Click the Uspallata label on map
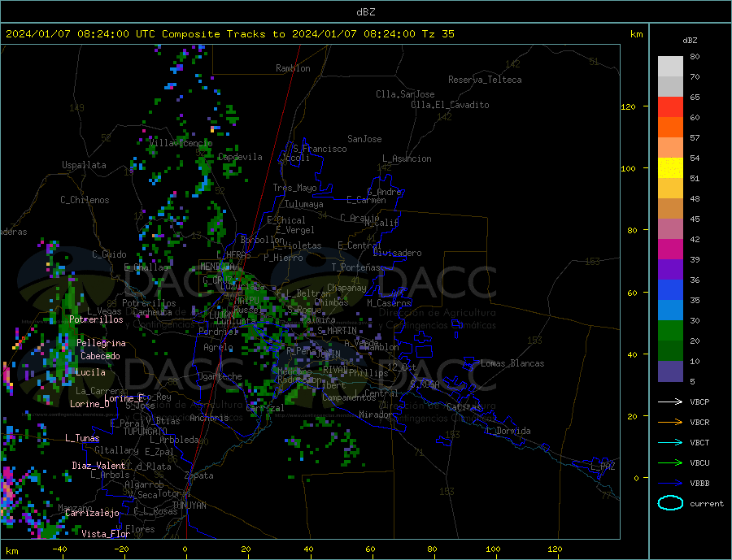Screen dimensions: 732x560 click(84, 165)
